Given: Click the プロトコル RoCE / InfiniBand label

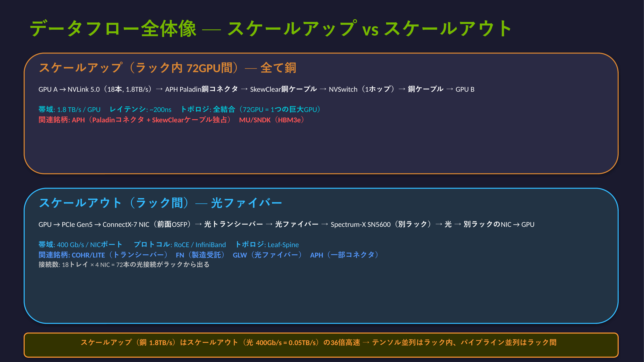Looking at the screenshot, I should pyautogui.click(x=179, y=244).
